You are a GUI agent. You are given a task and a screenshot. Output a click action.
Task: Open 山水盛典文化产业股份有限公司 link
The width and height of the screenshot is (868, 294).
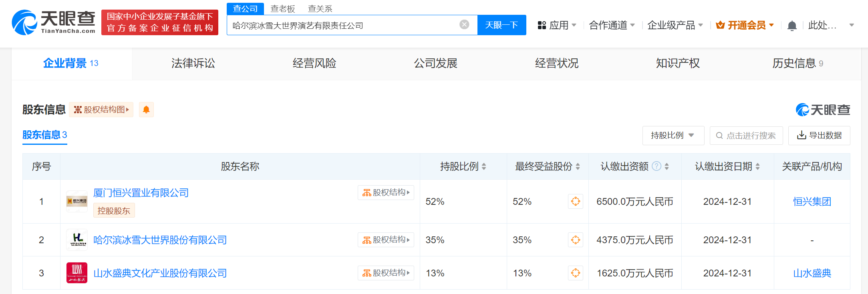pos(160,273)
